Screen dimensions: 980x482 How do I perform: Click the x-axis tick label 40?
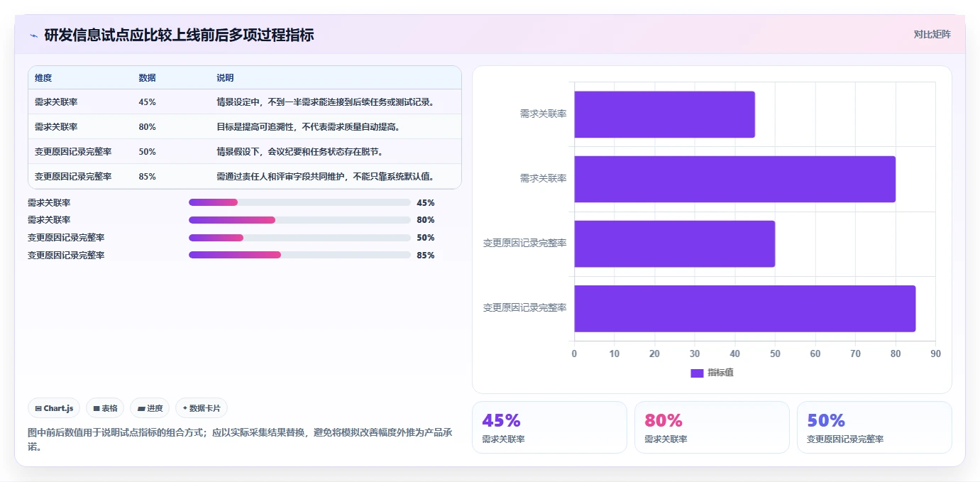tap(734, 354)
